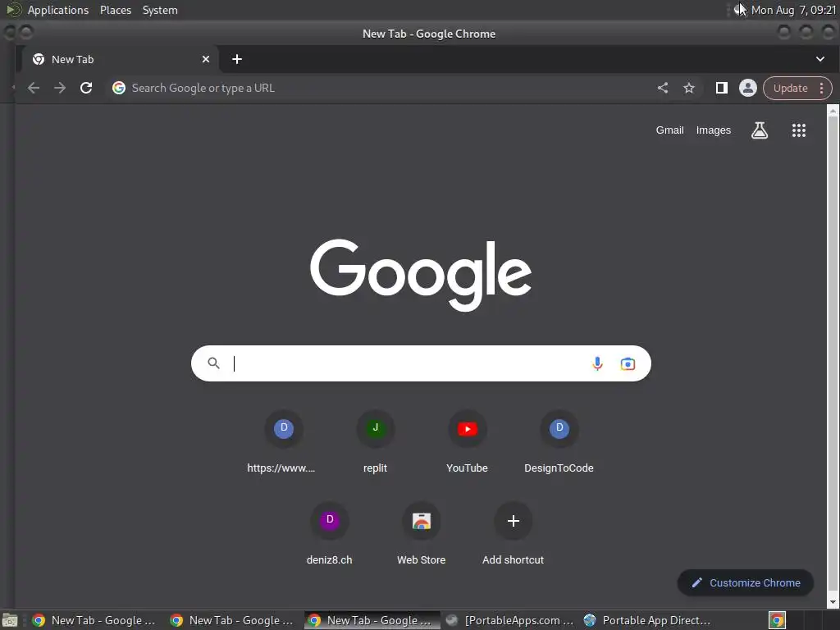The width and height of the screenshot is (840, 630).
Task: Open the Gmail link
Action: coord(669,130)
